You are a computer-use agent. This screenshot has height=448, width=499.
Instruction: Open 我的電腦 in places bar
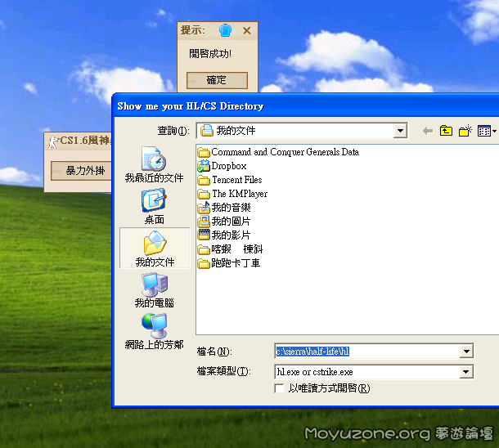point(155,290)
